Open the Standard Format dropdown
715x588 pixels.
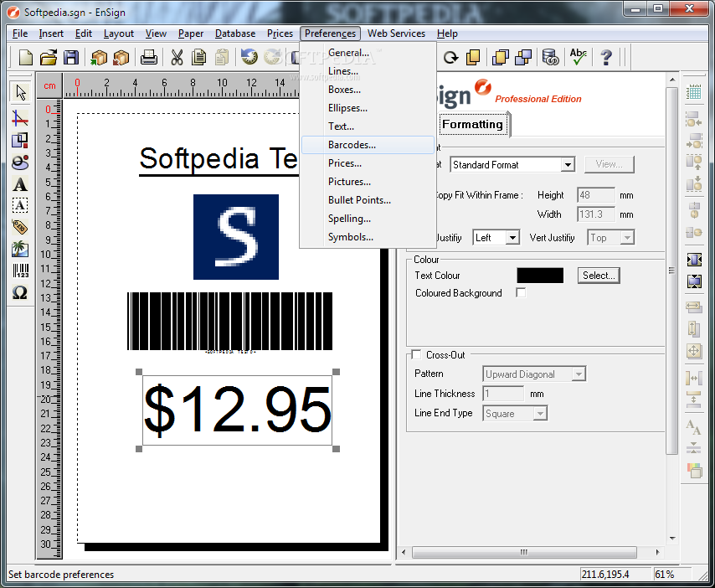click(568, 165)
